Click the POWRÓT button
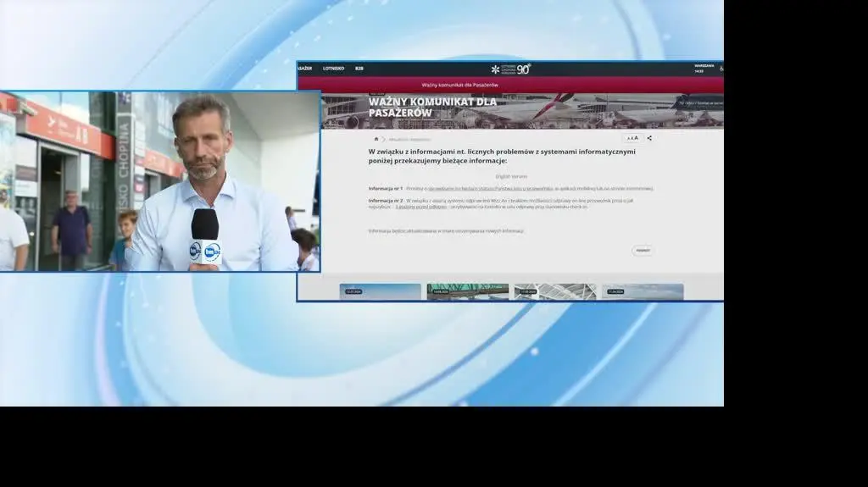This screenshot has width=868, height=487. pyautogui.click(x=643, y=251)
